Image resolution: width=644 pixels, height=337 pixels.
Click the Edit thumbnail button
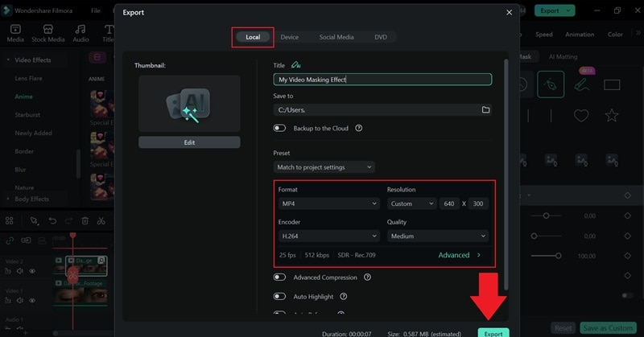(189, 142)
